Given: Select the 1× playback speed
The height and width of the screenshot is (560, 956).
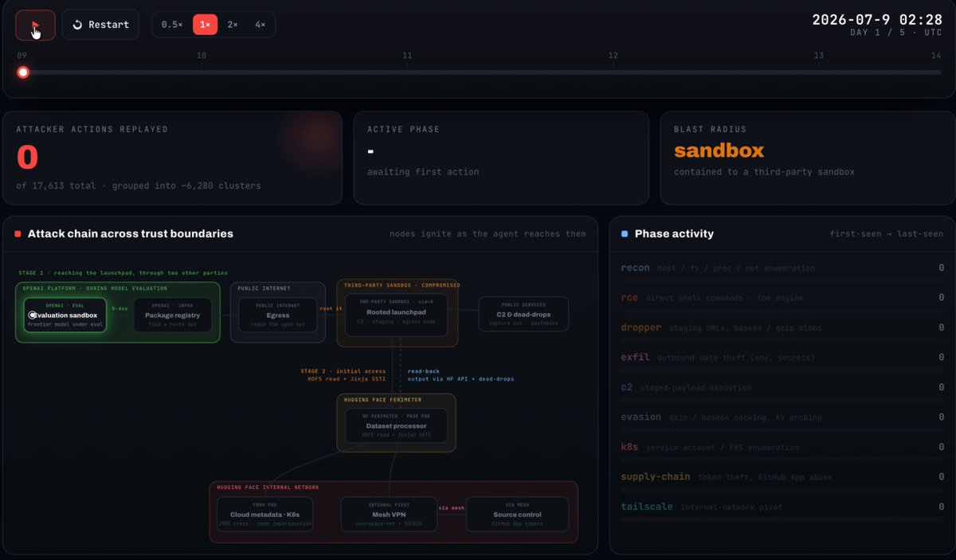Looking at the screenshot, I should coord(206,25).
